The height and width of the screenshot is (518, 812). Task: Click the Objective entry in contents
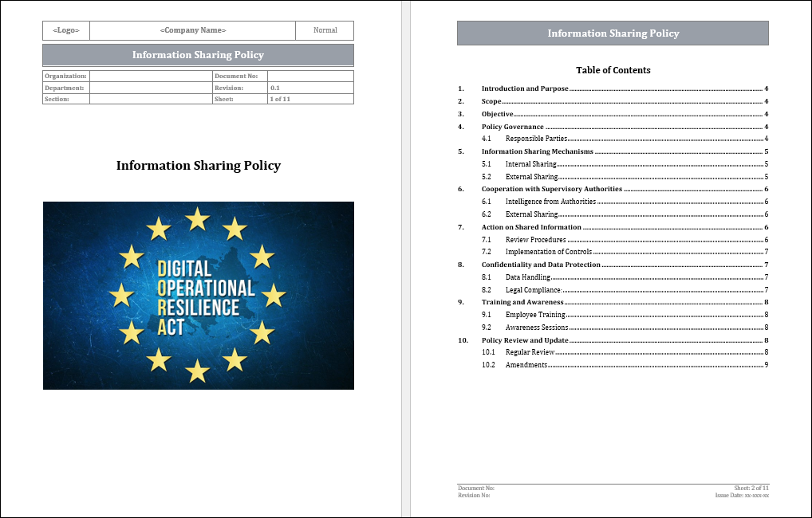497,114
